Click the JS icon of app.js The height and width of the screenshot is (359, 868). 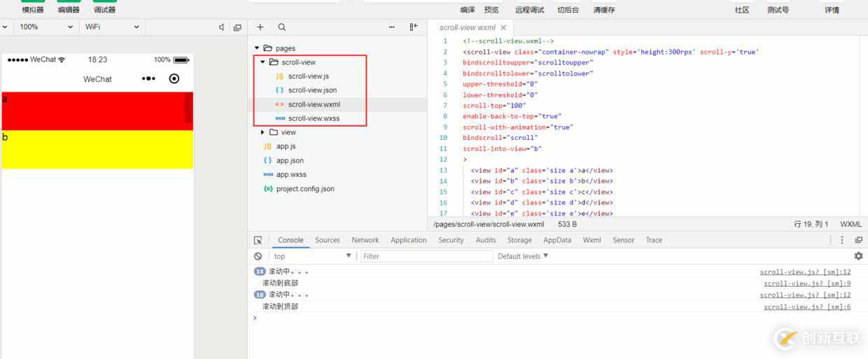click(267, 146)
